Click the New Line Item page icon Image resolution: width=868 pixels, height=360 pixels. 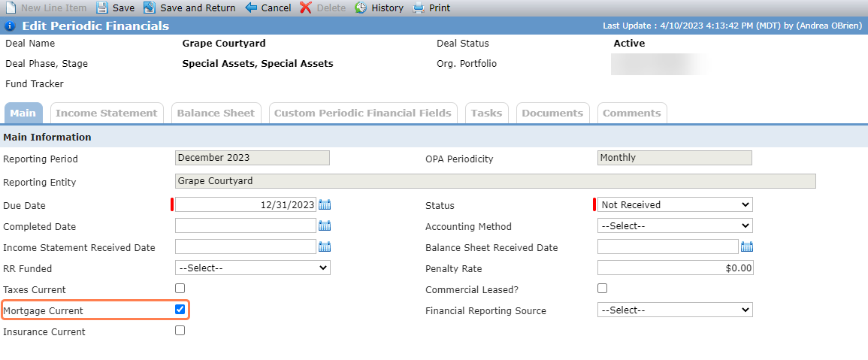(11, 8)
